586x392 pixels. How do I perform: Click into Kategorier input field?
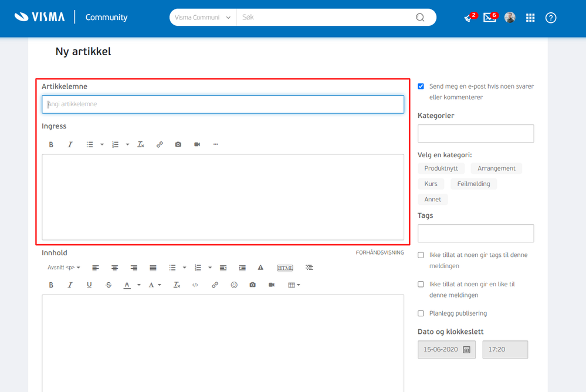point(476,134)
